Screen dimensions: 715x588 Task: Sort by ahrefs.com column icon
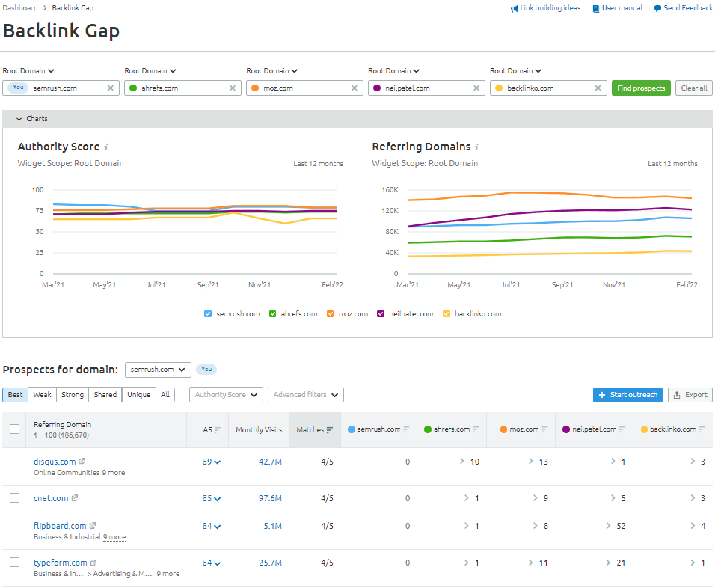pos(476,429)
